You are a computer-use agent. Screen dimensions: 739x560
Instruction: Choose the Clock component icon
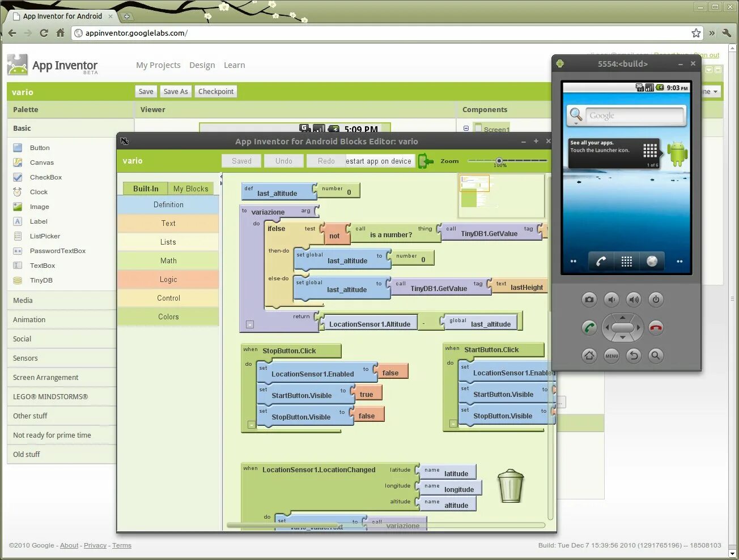[x=18, y=192]
